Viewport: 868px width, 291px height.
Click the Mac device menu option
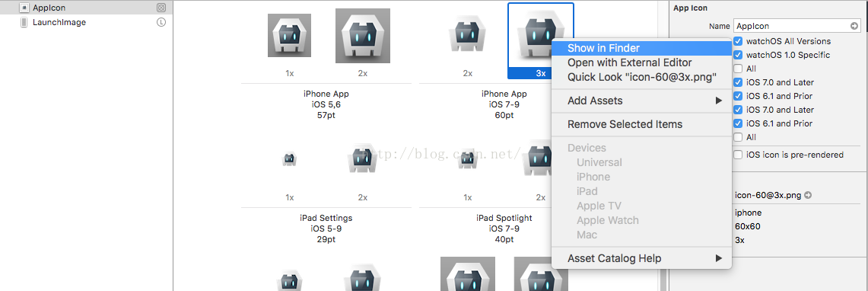[x=587, y=235]
